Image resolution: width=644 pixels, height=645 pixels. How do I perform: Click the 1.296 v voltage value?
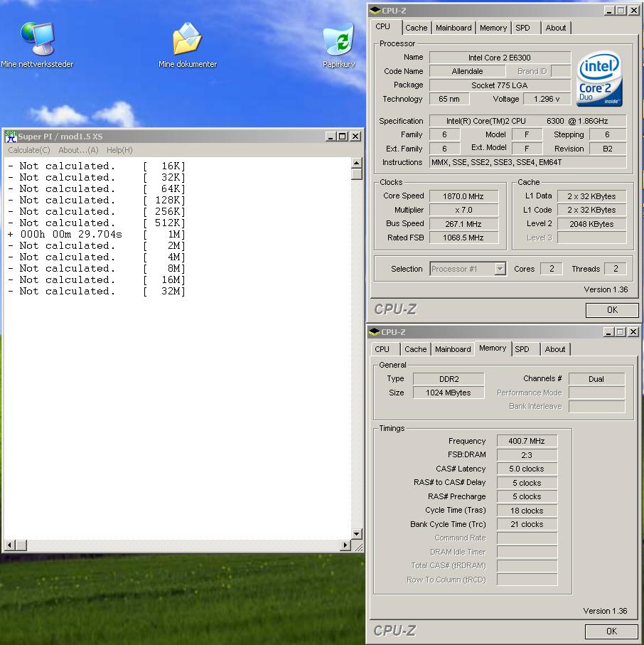coord(547,99)
